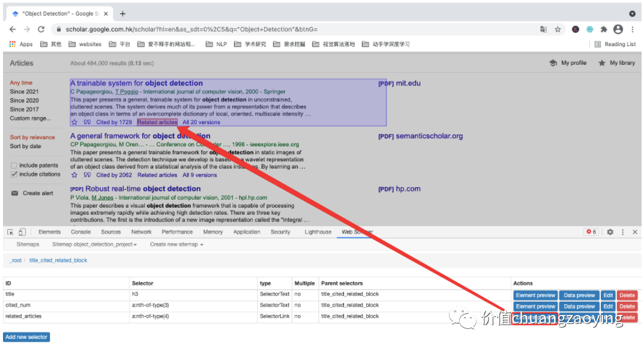The height and width of the screenshot is (348, 644).
Task: Activate the DevTools inspect element tool
Action: click(10, 232)
